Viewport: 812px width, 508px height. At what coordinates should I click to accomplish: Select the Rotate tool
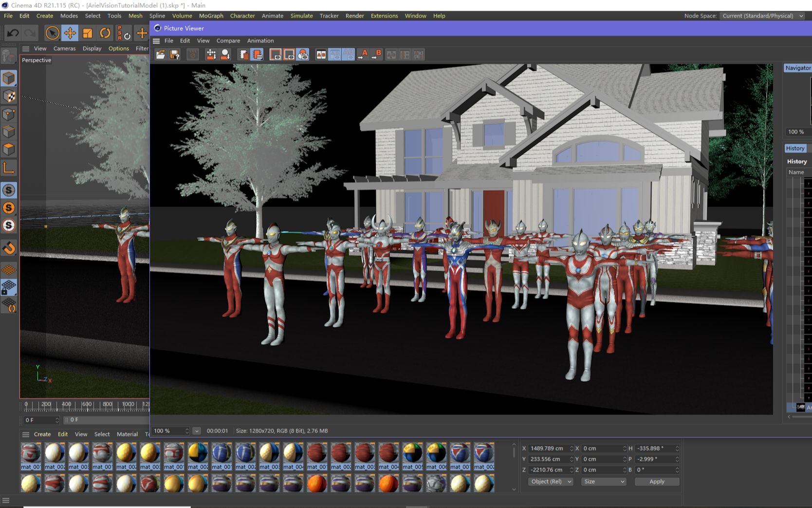(105, 33)
